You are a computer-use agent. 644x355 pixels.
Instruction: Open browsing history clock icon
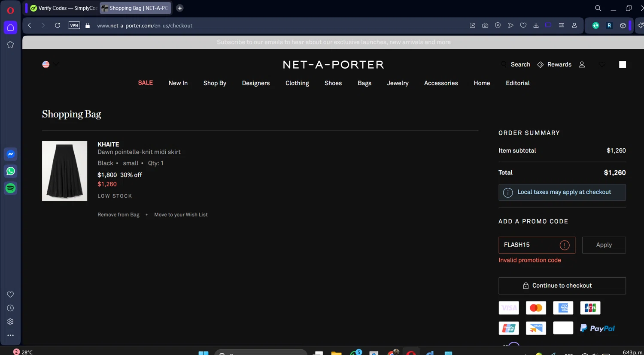(10, 308)
